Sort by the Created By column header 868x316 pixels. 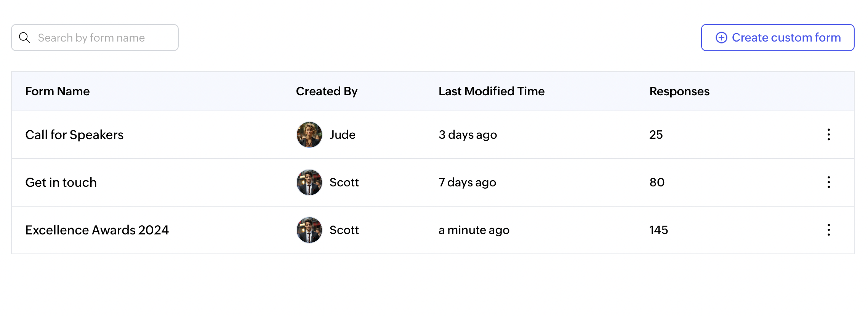click(x=327, y=91)
